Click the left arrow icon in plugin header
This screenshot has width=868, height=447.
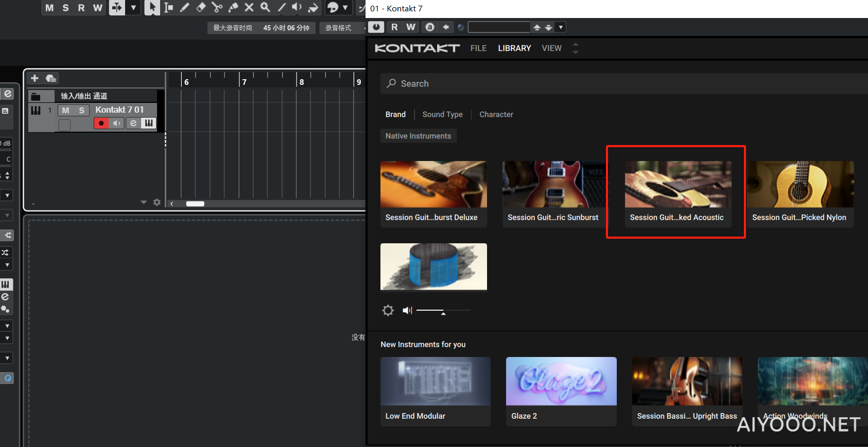pos(446,27)
